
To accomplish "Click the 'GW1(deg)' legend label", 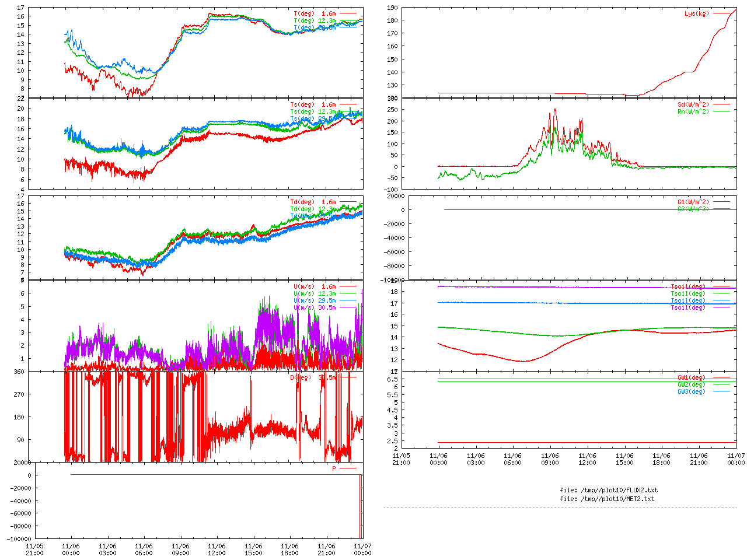I will click(x=692, y=378).
